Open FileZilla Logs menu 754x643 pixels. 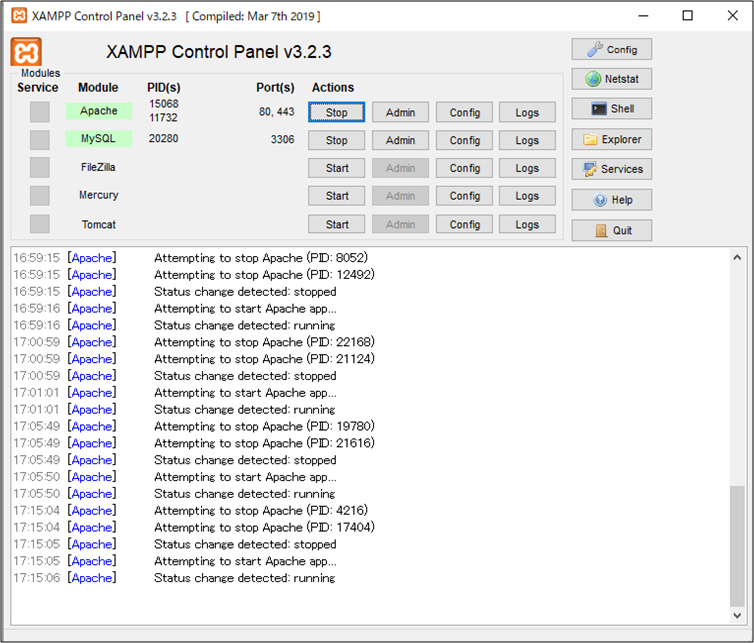pos(528,168)
